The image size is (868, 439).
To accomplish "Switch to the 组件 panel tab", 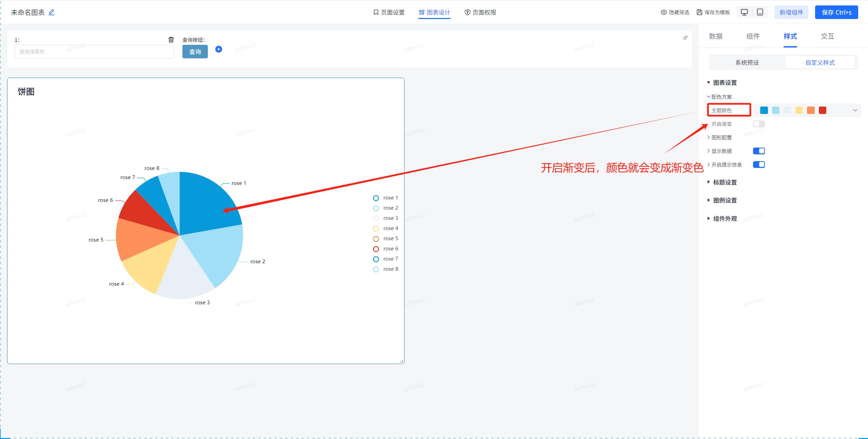I will (x=753, y=36).
